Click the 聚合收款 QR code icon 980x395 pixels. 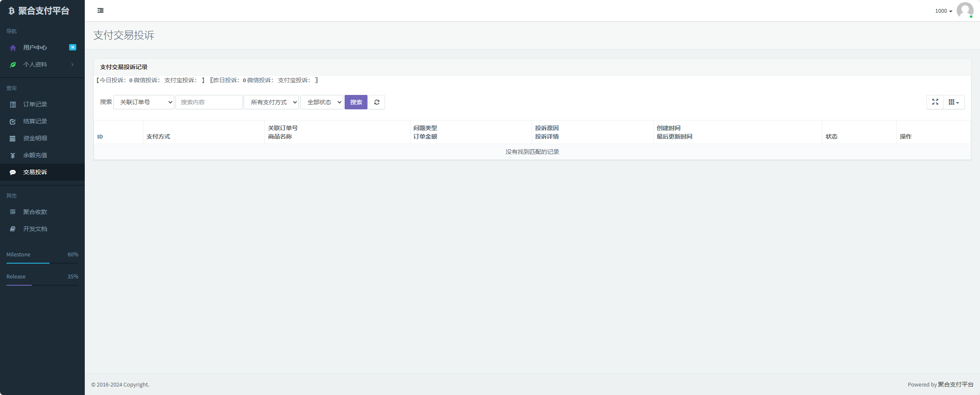tap(13, 212)
